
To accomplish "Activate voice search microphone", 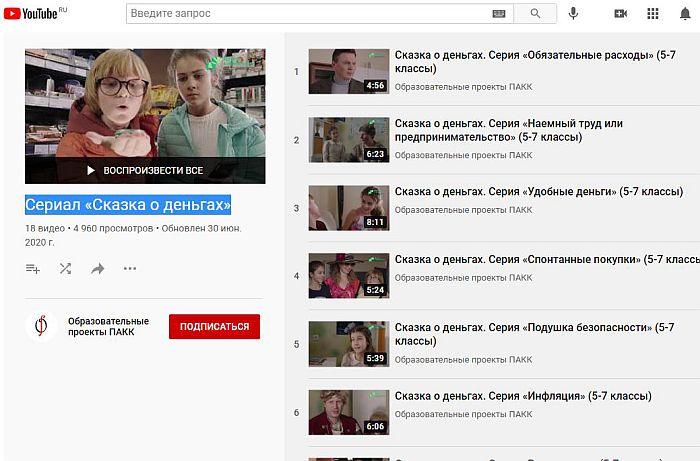I will [574, 13].
